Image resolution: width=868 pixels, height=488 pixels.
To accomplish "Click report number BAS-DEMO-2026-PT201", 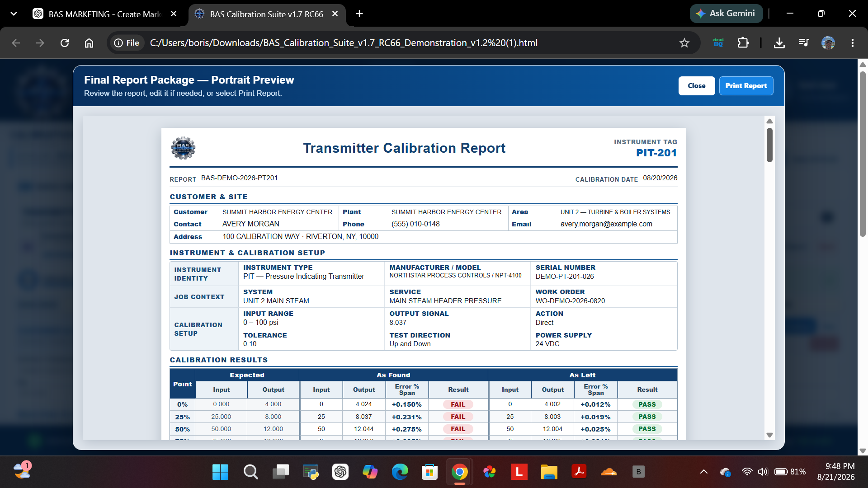I will [x=239, y=178].
